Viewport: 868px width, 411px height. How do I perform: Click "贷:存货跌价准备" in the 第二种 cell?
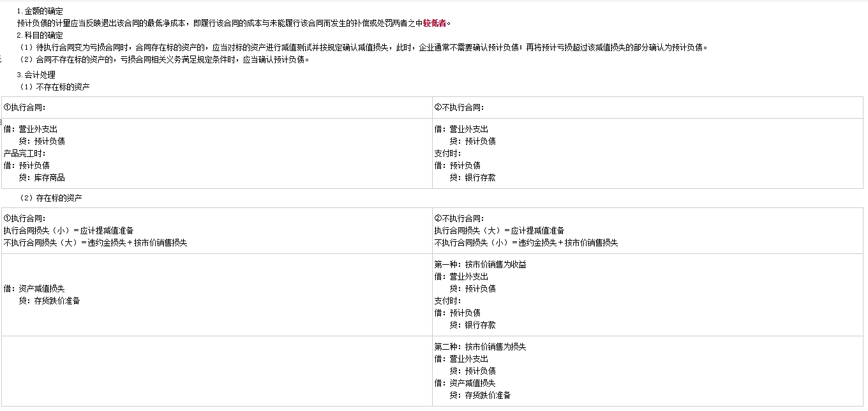480,395
